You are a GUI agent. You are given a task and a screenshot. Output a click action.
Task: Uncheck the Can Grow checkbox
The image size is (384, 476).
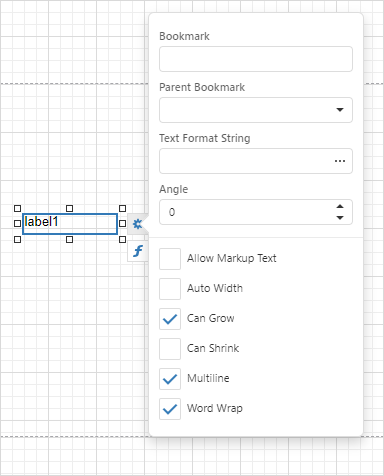click(170, 319)
